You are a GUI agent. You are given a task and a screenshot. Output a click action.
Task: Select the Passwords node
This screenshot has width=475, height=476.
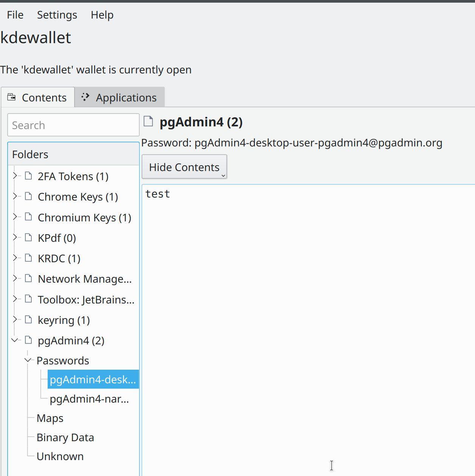click(63, 361)
